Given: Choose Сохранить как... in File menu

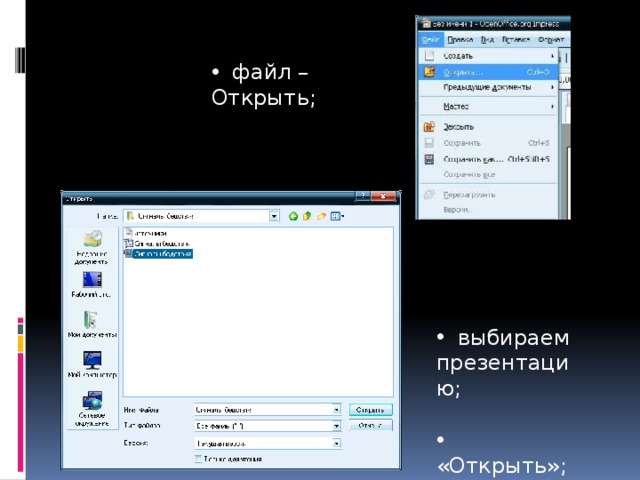Looking at the screenshot, I should (x=489, y=159).
